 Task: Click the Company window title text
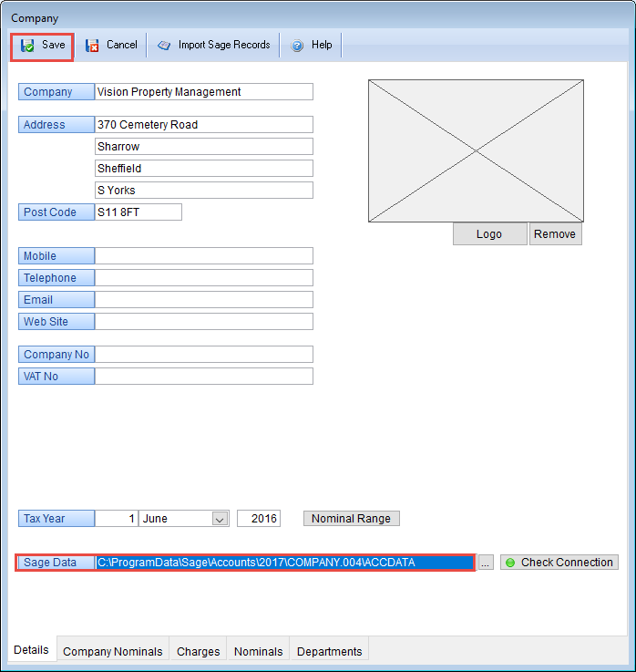pyautogui.click(x=35, y=18)
